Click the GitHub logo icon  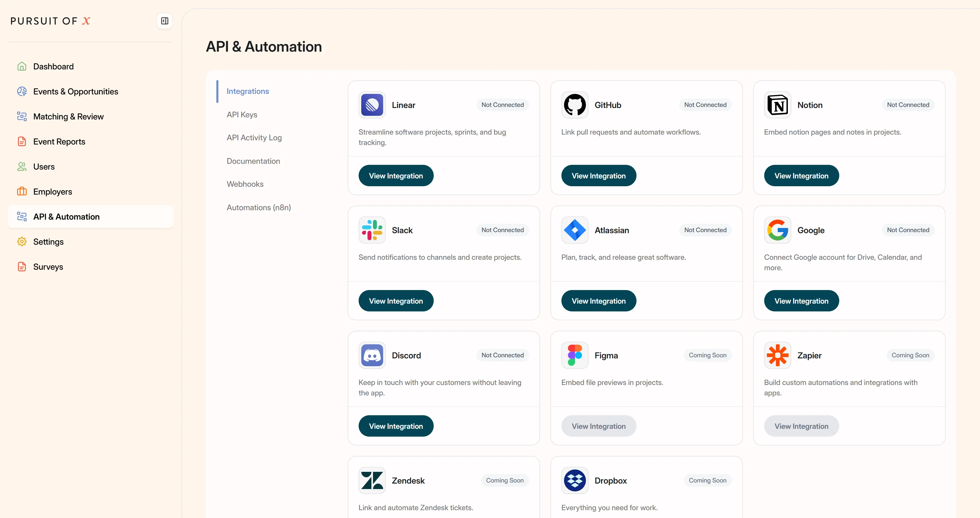coord(575,105)
